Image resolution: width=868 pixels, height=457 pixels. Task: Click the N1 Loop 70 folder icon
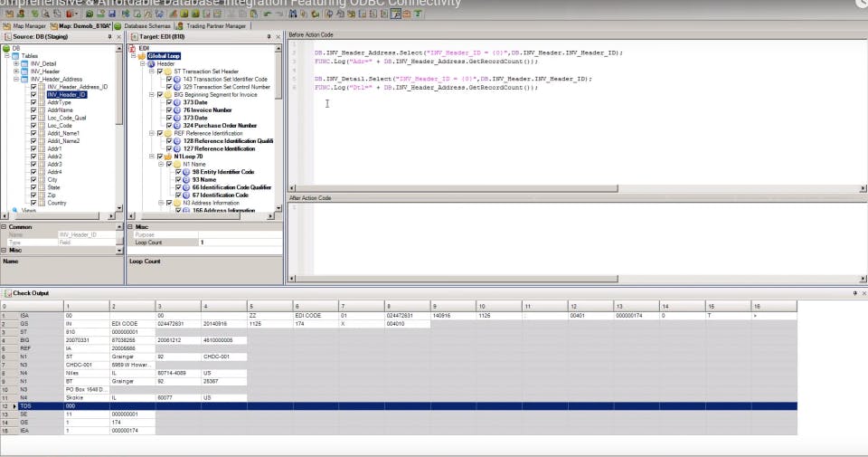click(x=167, y=156)
